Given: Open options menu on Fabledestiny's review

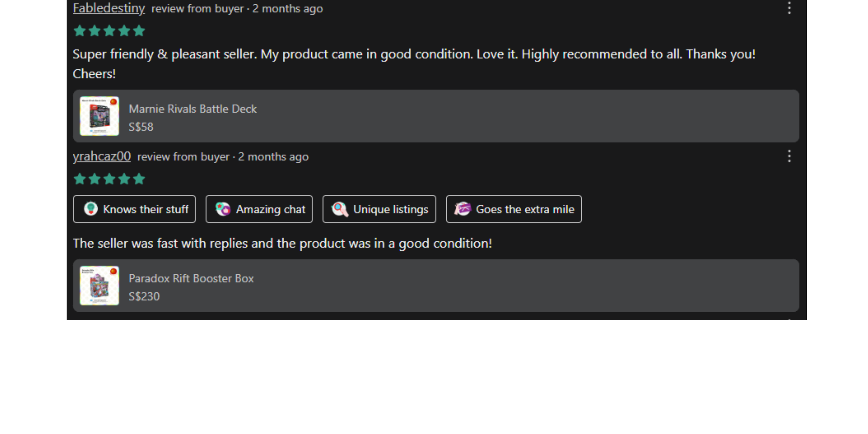Looking at the screenshot, I should coord(789,8).
